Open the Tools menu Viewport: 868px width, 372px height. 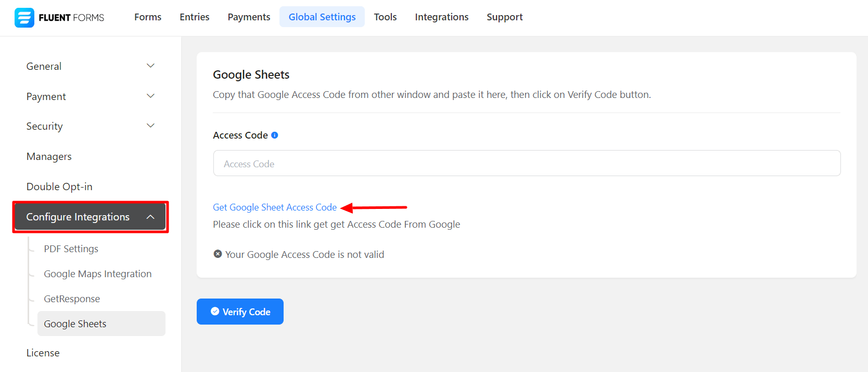coord(385,17)
